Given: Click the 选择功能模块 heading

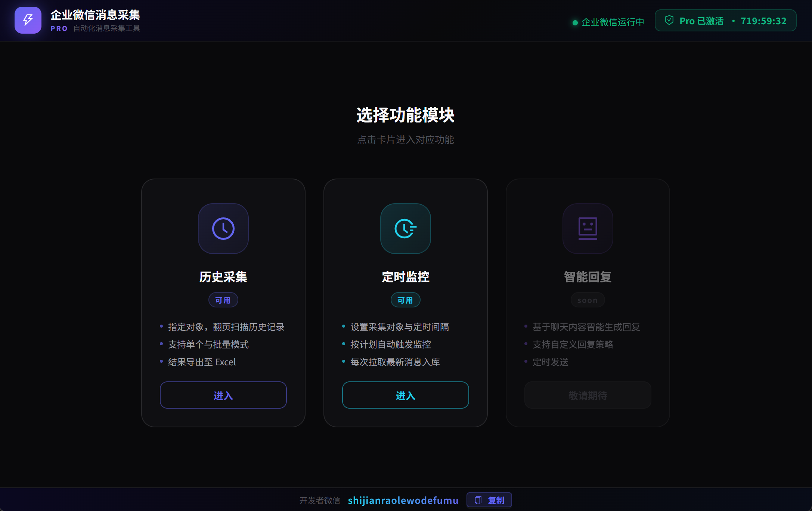Looking at the screenshot, I should point(406,115).
